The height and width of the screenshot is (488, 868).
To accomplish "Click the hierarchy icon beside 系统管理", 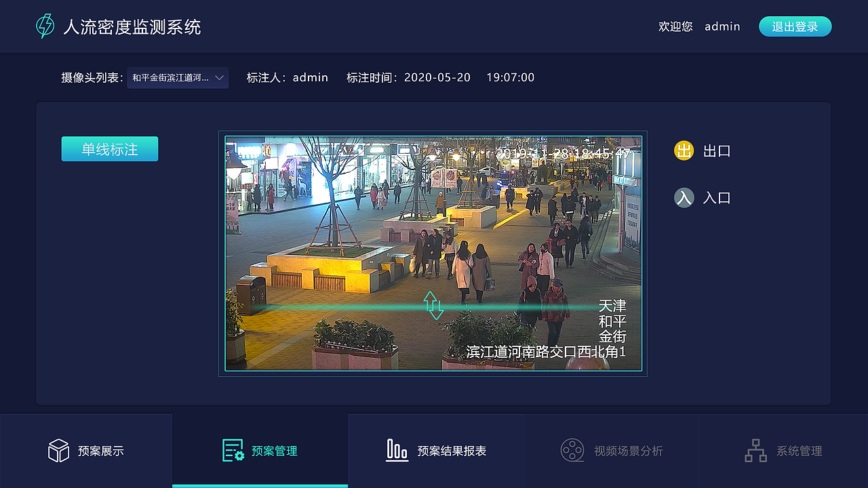I will [755, 449].
